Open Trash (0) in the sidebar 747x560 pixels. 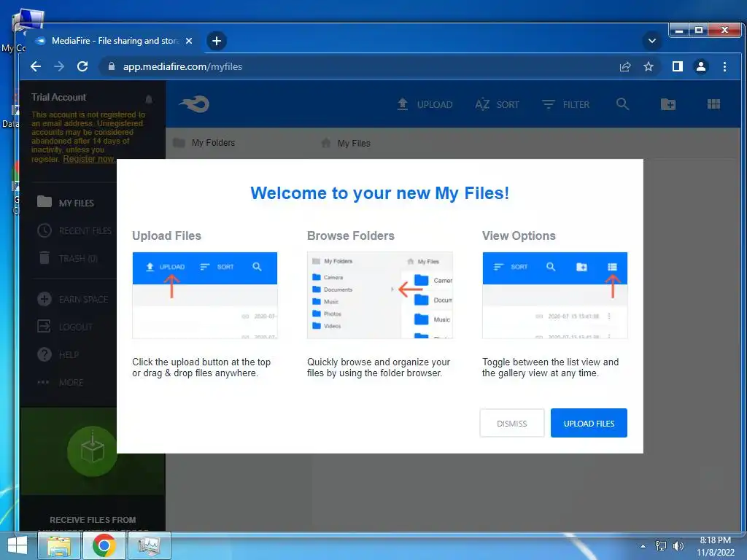[x=68, y=258]
